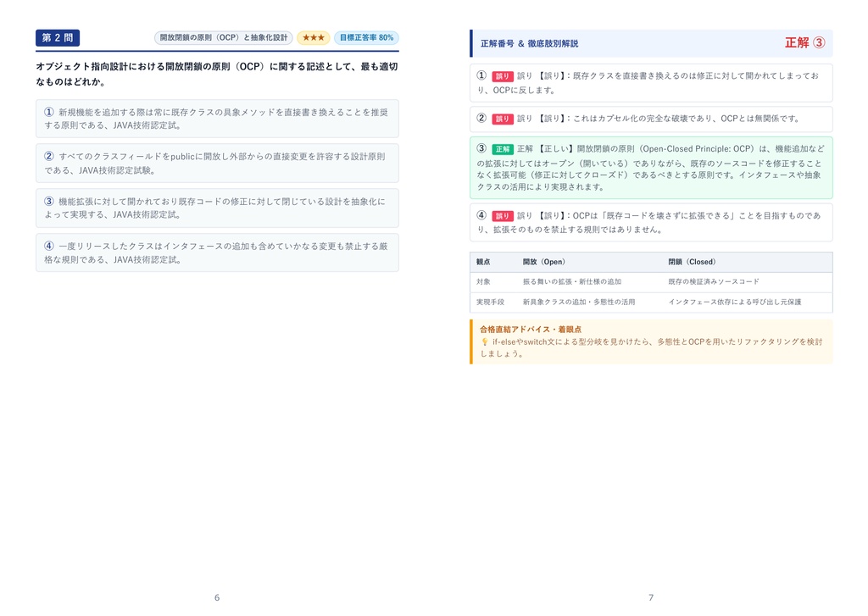Click the 閉鎖（Closed） column header
The height and width of the screenshot is (616, 868).
(692, 262)
